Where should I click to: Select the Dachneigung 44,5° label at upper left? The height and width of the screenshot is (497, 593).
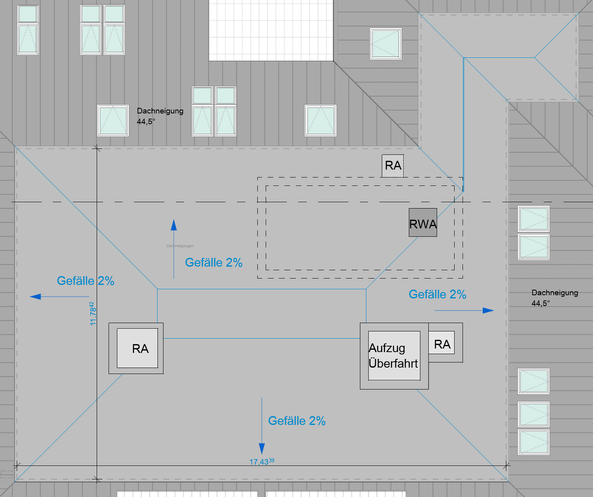[x=160, y=116]
